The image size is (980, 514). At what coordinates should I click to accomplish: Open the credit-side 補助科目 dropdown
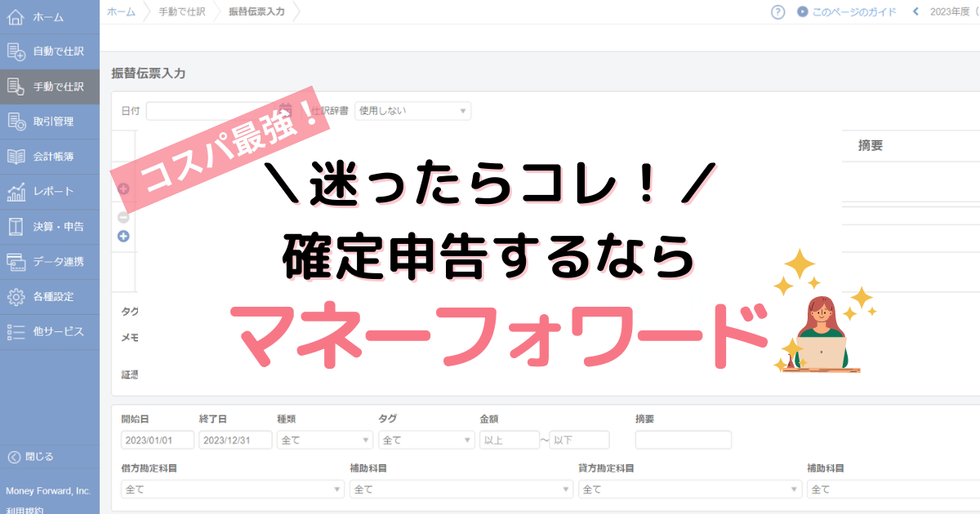[893, 489]
